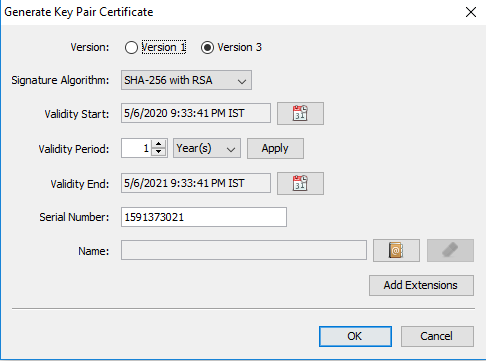The image size is (486, 361).
Task: Close the Generate Key Pair Certificate window
Action: point(471,12)
